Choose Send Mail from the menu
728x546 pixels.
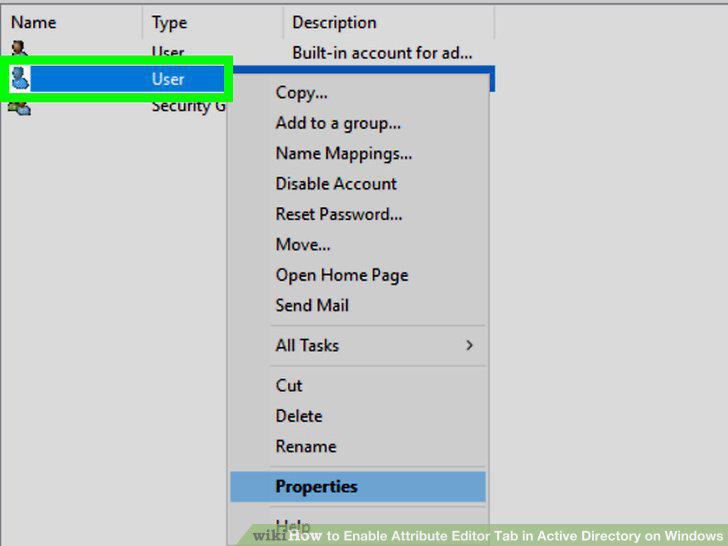point(358,306)
